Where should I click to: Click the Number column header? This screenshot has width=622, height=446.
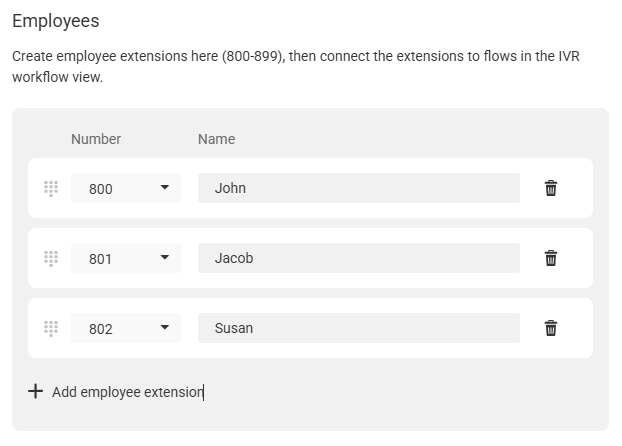[x=96, y=139]
